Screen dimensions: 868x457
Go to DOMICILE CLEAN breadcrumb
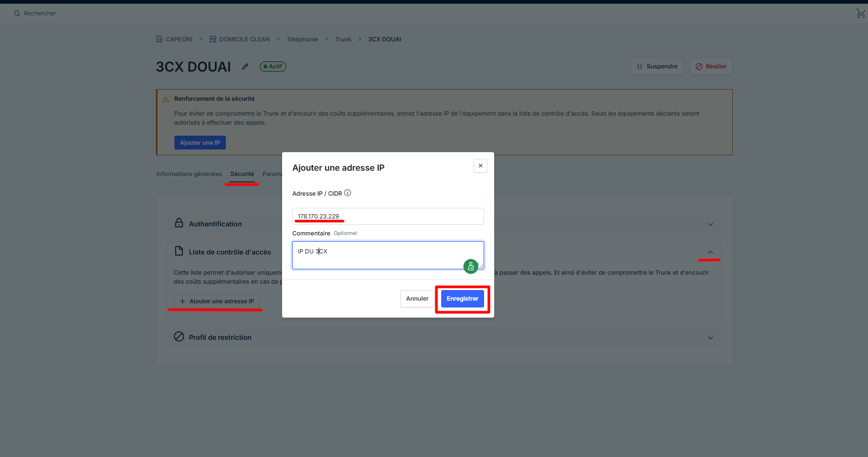click(x=244, y=39)
